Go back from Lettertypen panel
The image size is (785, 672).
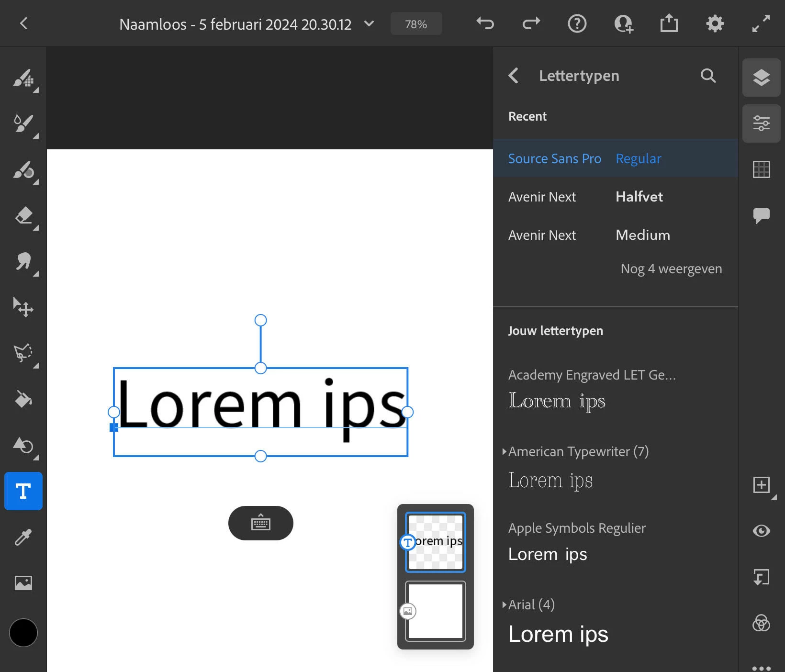click(513, 76)
